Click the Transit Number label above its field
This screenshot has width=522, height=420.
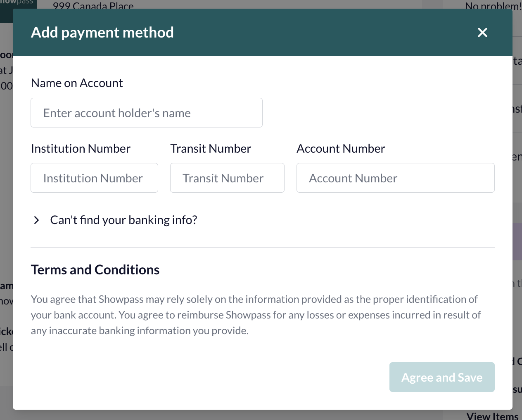tap(211, 149)
